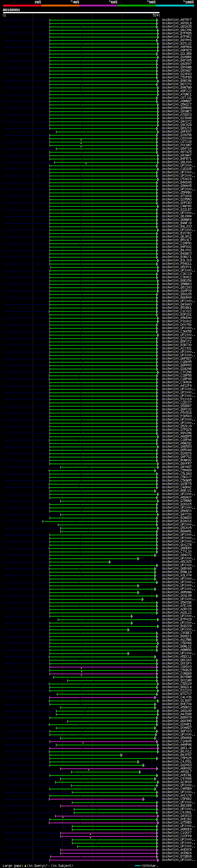Select hit label UniRef100_A9TMY6
This screenshot has width=197, height=868.
pos(176,40)
